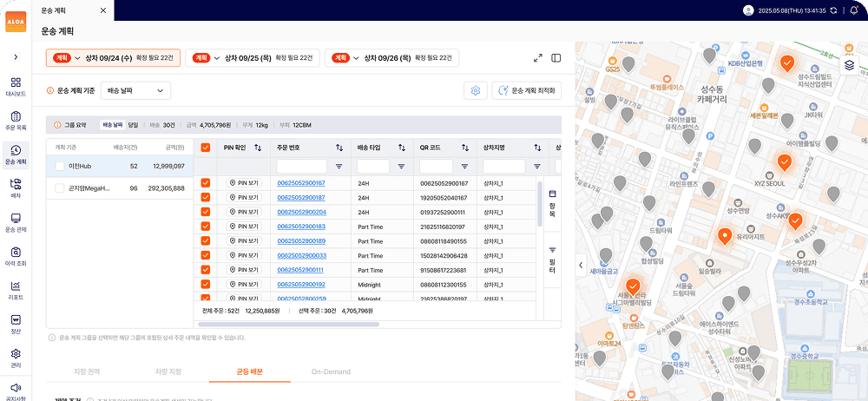The height and width of the screenshot is (401, 868).
Task: Click the 주문 번호 filter input
Action: click(x=302, y=166)
